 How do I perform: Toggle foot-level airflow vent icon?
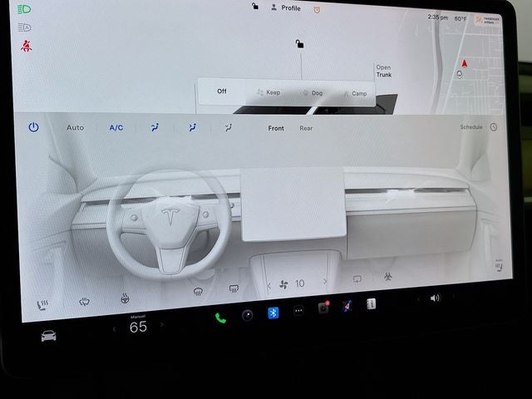click(x=229, y=127)
